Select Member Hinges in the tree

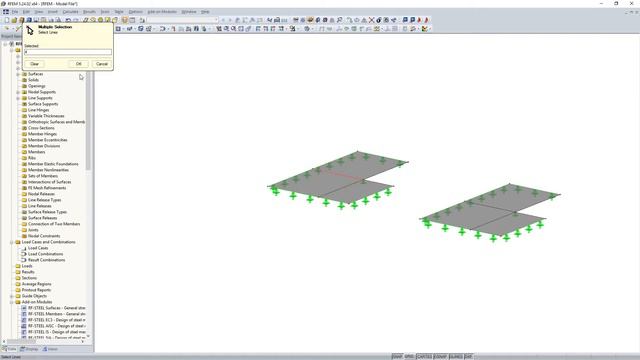42,134
